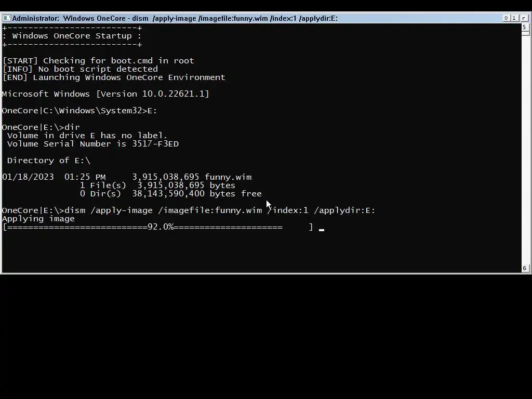This screenshot has height=399, width=532.
Task: Click the scroll-down button labeled 6
Action: coord(525,268)
